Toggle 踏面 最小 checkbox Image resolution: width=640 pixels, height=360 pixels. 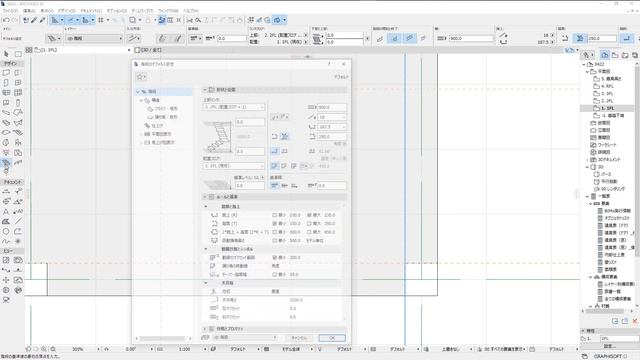pos(275,224)
